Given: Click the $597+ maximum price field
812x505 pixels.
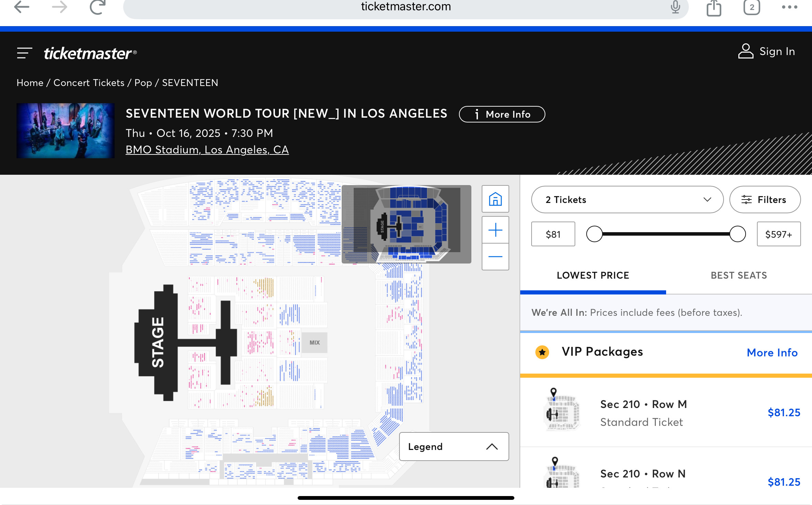Looking at the screenshot, I should point(779,234).
